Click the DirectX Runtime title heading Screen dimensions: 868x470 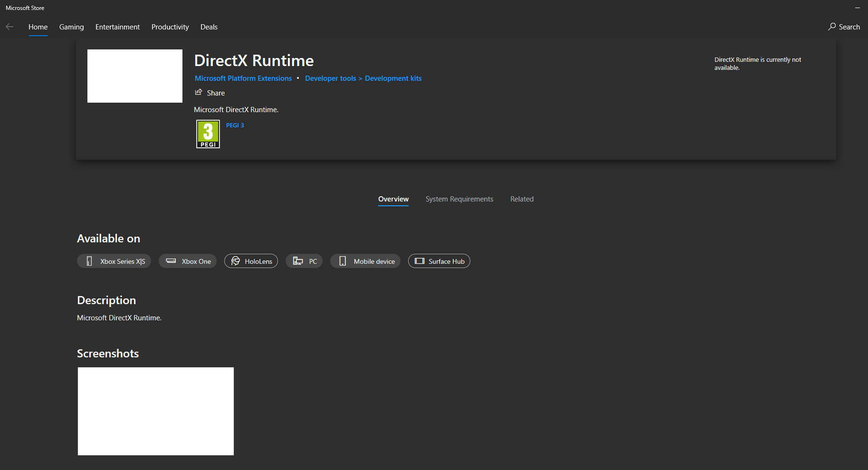click(x=254, y=60)
